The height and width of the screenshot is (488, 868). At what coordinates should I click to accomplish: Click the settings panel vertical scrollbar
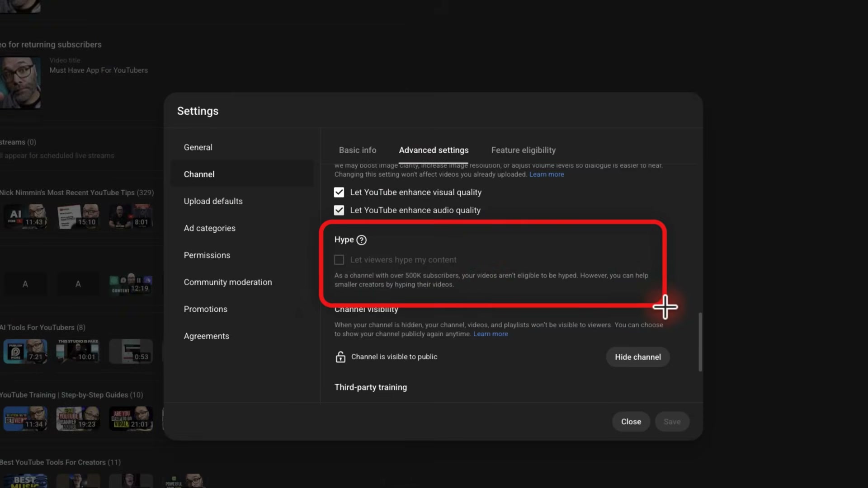(x=700, y=342)
